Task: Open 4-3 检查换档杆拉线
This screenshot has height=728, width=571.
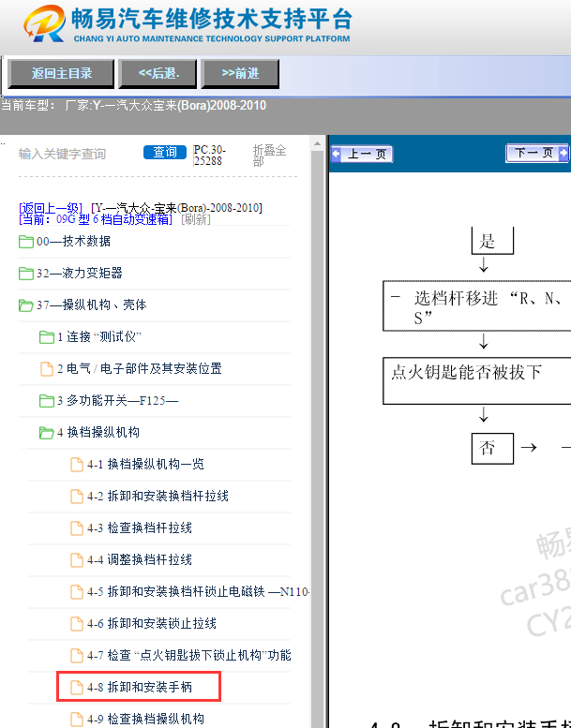Action: [x=140, y=527]
